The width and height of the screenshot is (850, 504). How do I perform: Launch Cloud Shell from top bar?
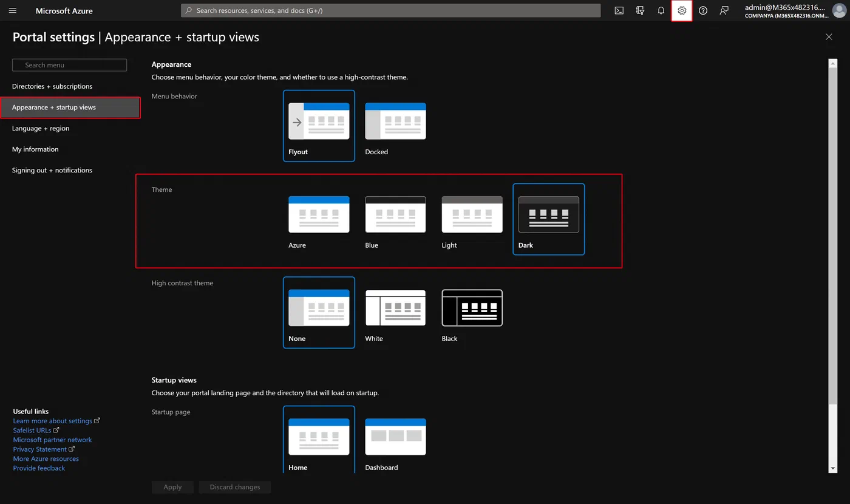(619, 10)
